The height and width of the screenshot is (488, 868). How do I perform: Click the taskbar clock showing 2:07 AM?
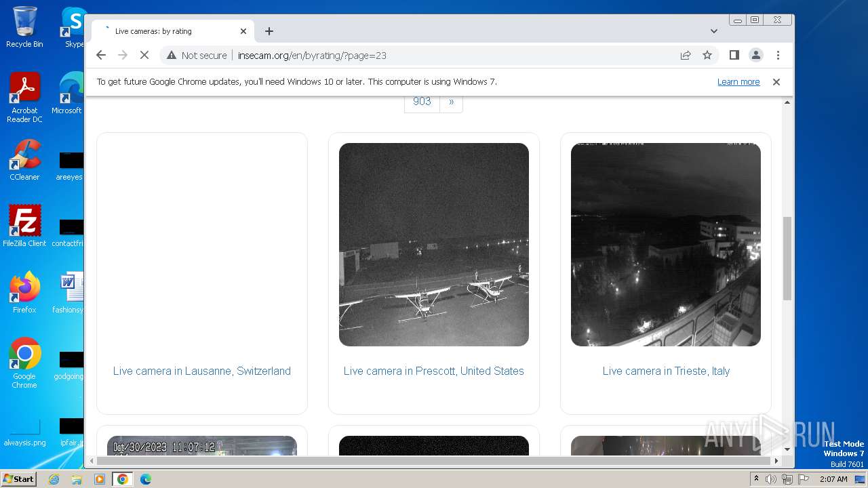(x=833, y=479)
